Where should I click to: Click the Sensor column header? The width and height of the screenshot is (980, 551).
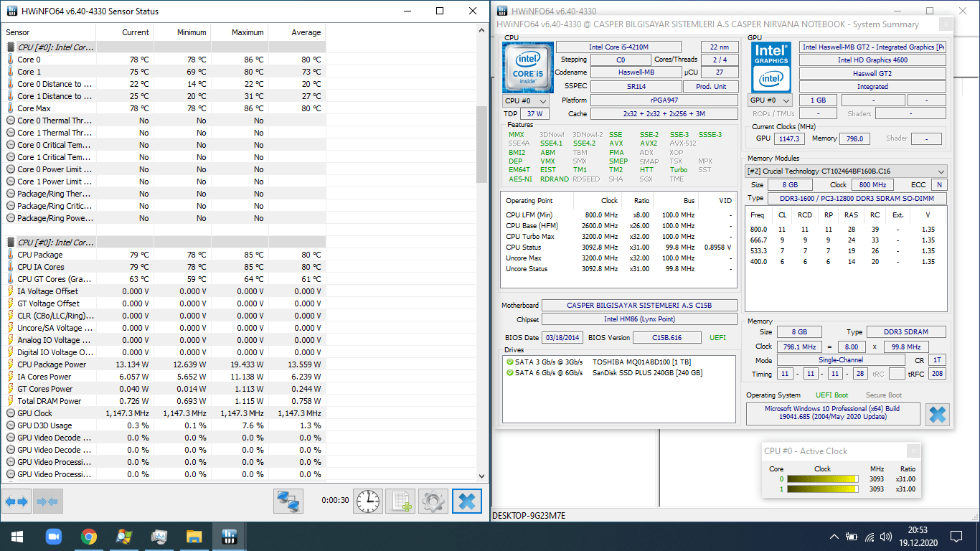(48, 32)
